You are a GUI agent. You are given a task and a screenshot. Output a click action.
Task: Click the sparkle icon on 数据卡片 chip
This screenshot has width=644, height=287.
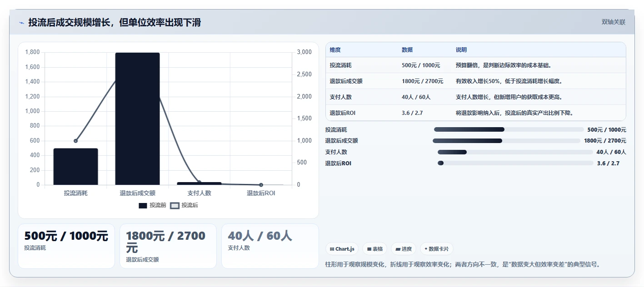click(426, 249)
